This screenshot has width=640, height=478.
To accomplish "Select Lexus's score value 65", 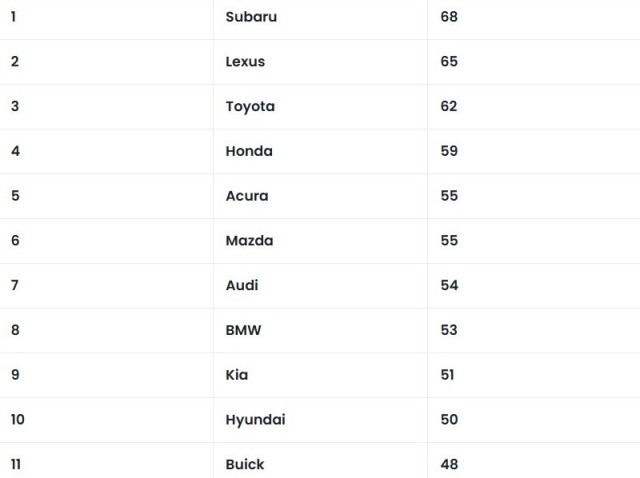I will (x=449, y=62).
